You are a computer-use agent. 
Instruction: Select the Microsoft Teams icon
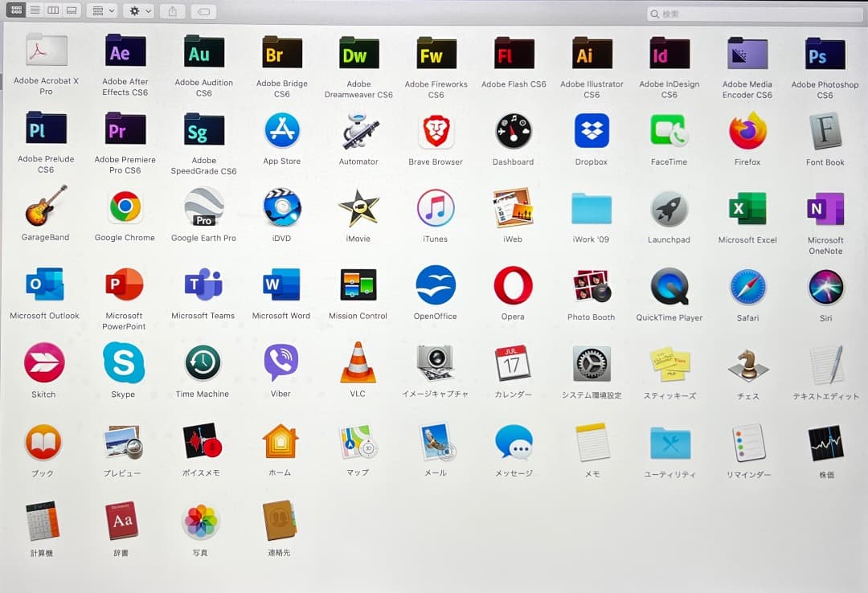pos(203,284)
